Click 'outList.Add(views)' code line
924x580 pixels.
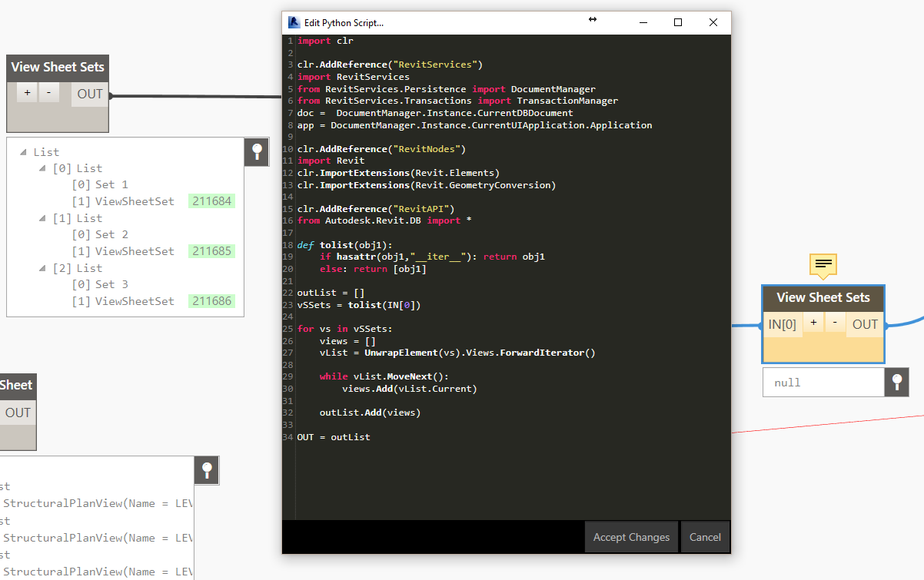[370, 413]
